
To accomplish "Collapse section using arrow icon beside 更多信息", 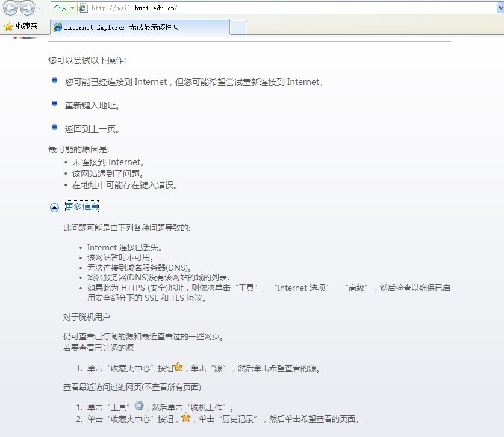I will tap(54, 207).
